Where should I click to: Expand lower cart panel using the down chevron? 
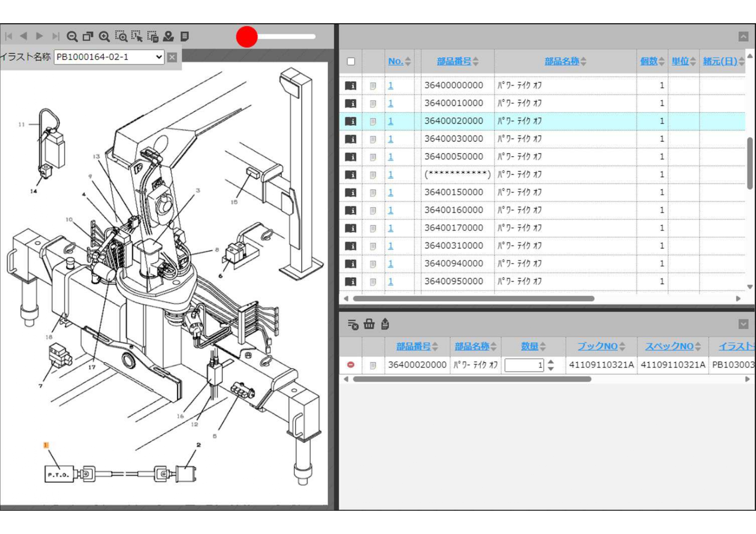(743, 324)
